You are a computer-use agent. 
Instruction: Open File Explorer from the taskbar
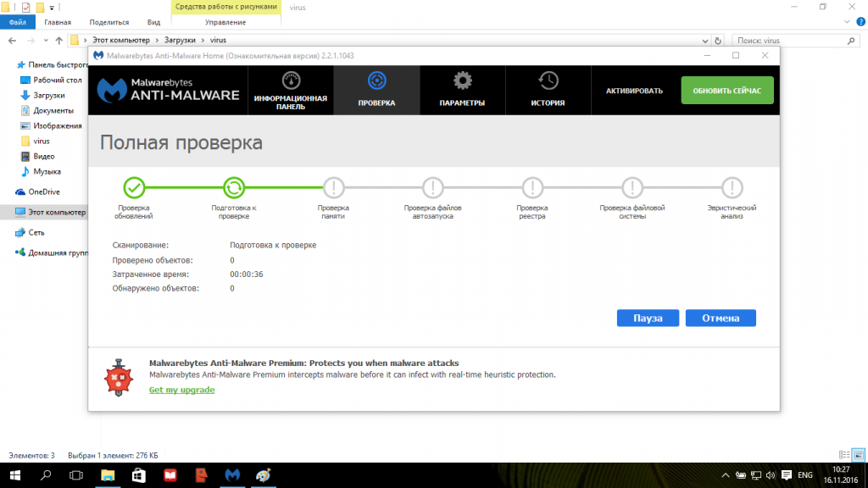(x=108, y=475)
